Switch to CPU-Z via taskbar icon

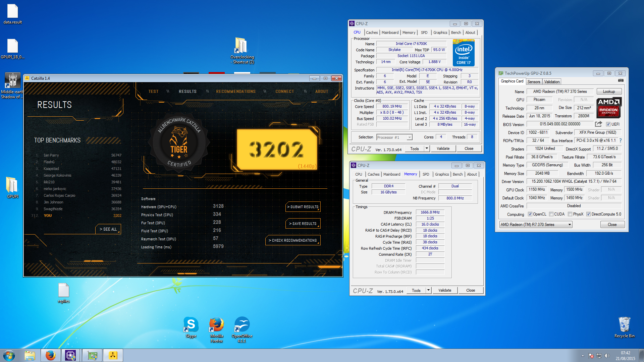coord(70,355)
